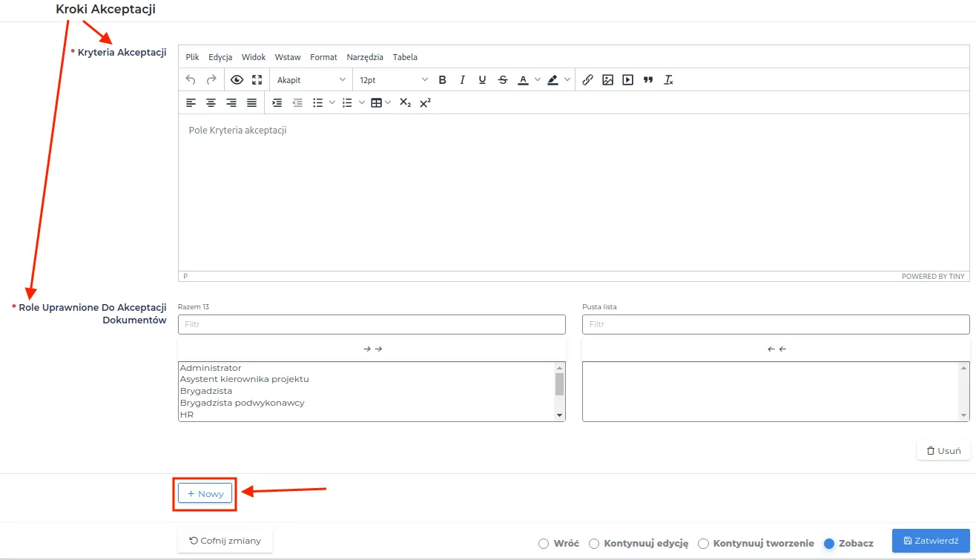Screen dimensions: 976x560
Task: Apply italic formatting
Action: coord(463,79)
